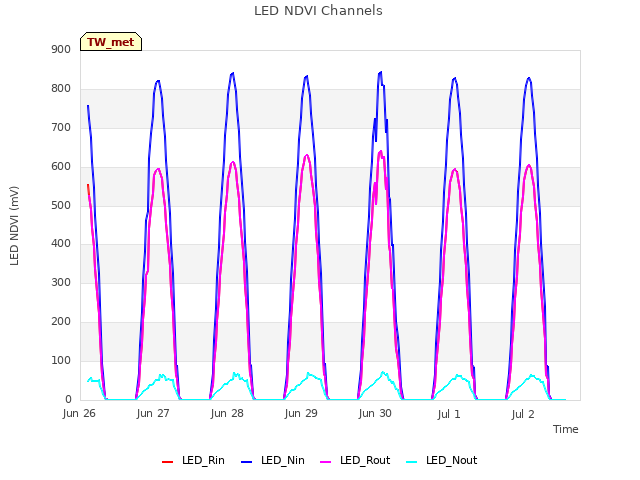Click the 700 y-axis tick label
Screen dimensions: 640x480
(61, 127)
